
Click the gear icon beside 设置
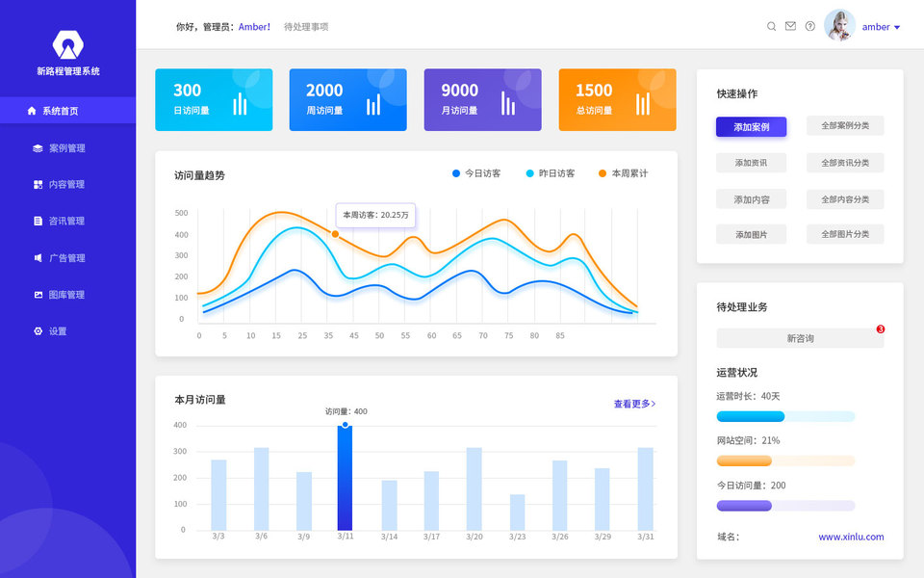(38, 330)
